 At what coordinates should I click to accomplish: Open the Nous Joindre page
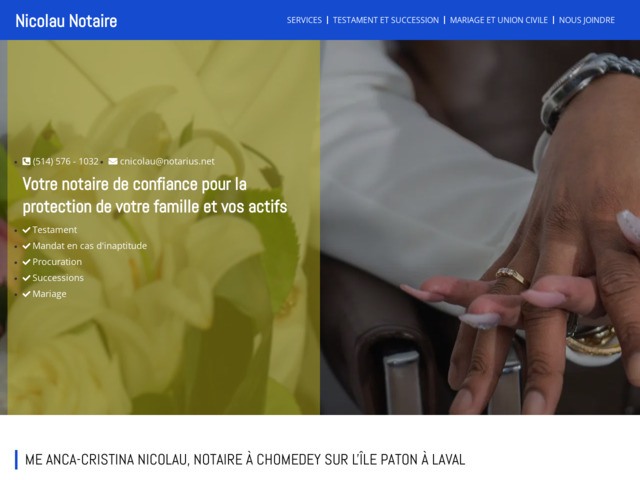587,20
